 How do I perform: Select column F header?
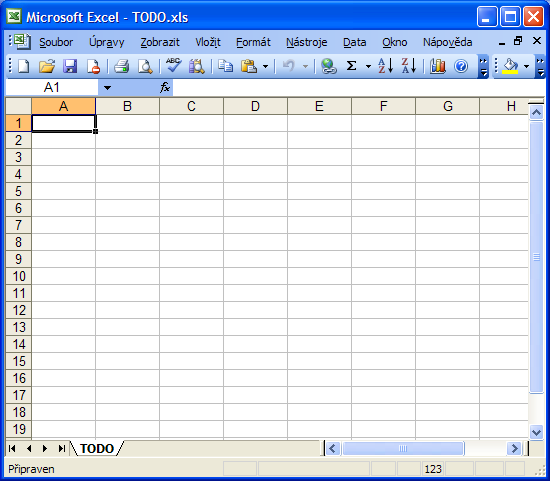tap(383, 106)
